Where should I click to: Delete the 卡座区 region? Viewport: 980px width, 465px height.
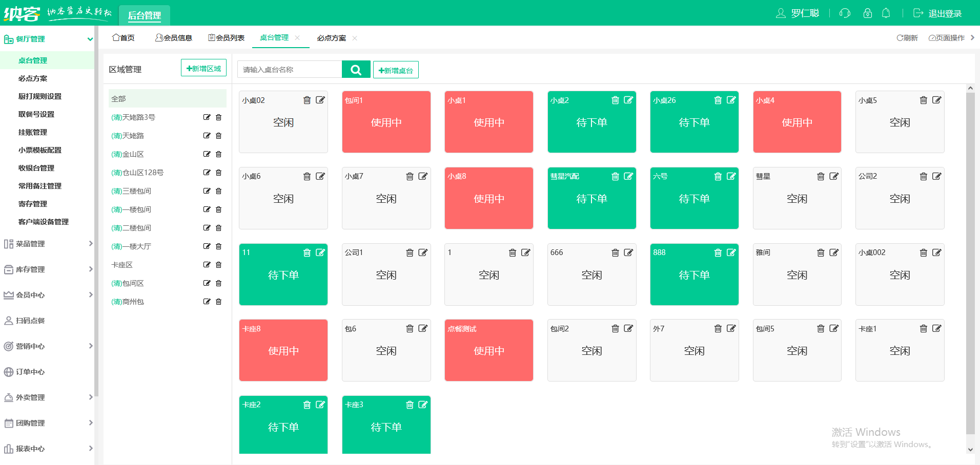(x=219, y=265)
